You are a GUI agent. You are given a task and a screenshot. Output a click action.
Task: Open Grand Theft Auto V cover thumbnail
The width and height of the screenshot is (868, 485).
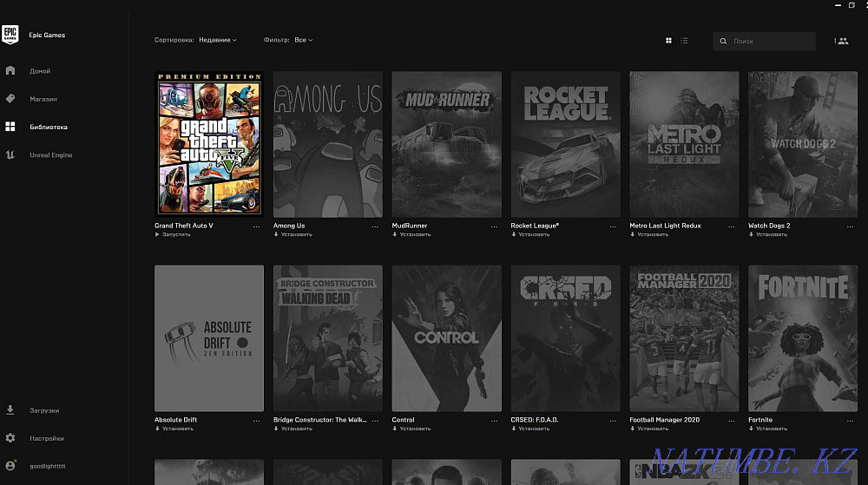pyautogui.click(x=209, y=144)
